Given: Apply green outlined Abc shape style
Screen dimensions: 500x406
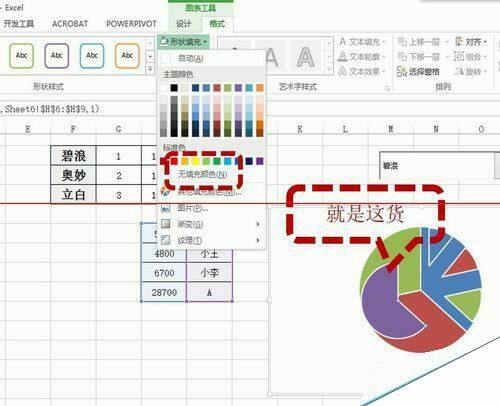Looking at the screenshot, I should point(21,56).
